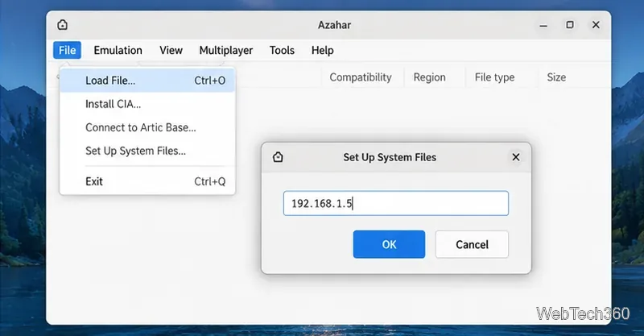
Task: Sort by the File type column header
Action: pyautogui.click(x=494, y=77)
